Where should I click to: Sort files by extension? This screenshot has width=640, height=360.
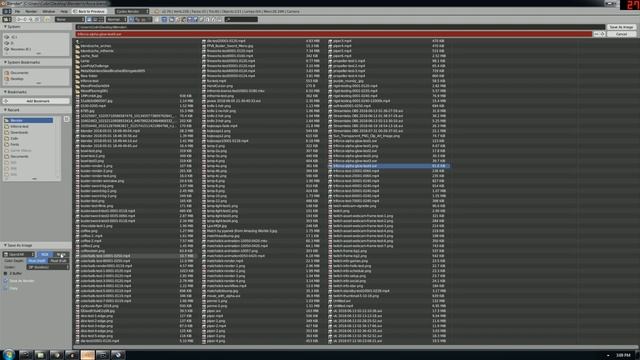(137, 19)
